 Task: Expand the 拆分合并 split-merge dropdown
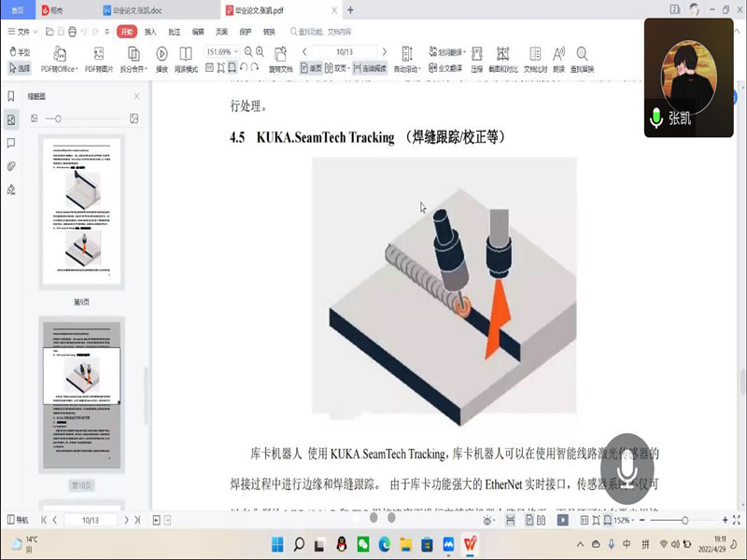(134, 68)
